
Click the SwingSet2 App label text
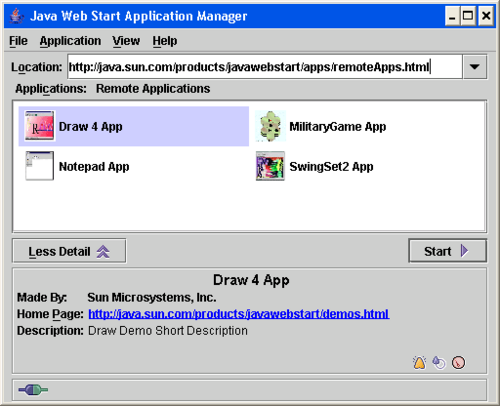pyautogui.click(x=331, y=166)
